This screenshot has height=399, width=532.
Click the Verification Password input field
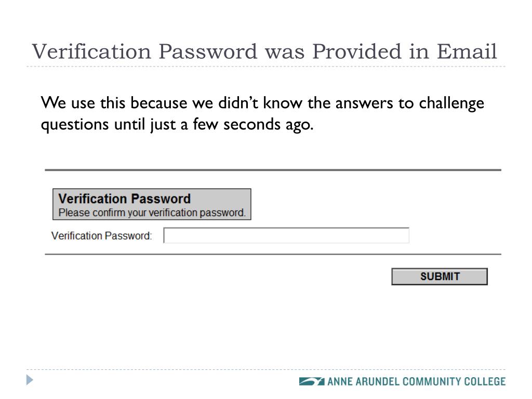pyautogui.click(x=286, y=235)
